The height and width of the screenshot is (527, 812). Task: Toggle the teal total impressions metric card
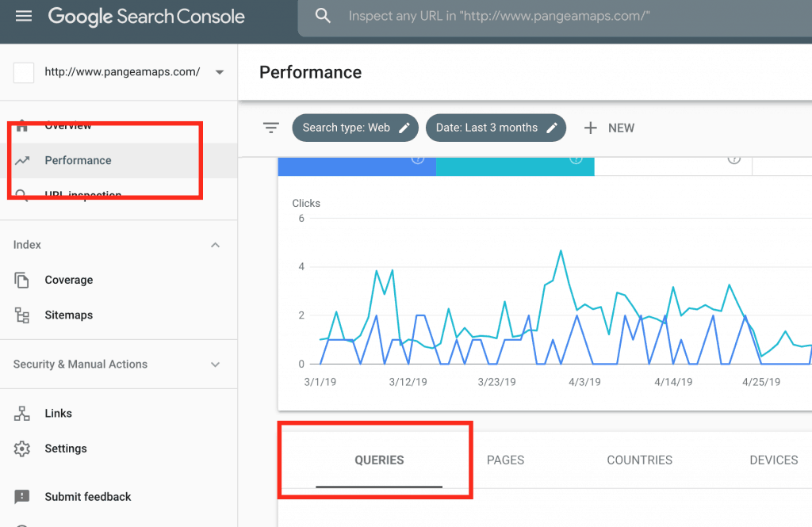515,166
